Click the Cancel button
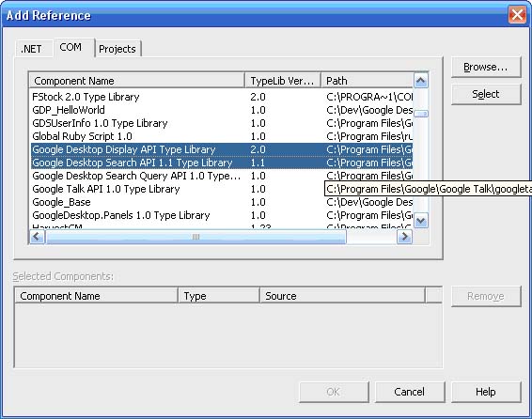Image resolution: width=532 pixels, height=419 pixels. (x=410, y=392)
